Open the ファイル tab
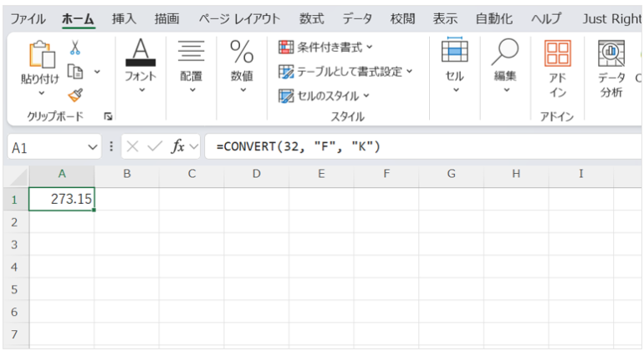The image size is (644, 351). point(28,19)
